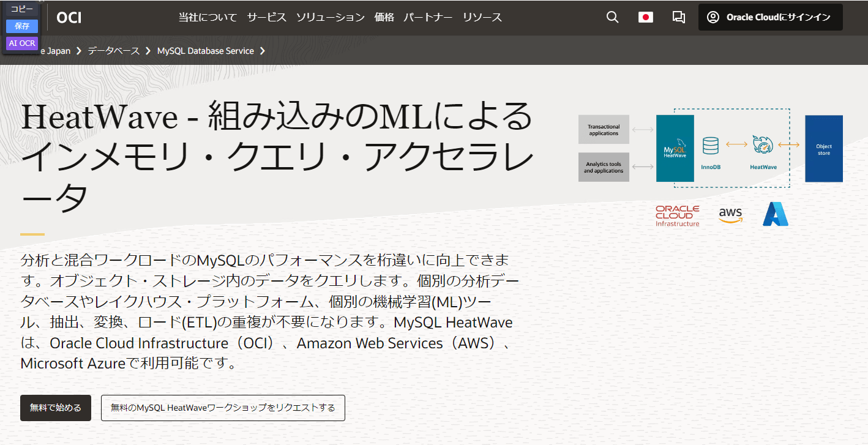868x445 pixels.
Task: Click the InnoDB database icon in diagram
Action: (711, 146)
